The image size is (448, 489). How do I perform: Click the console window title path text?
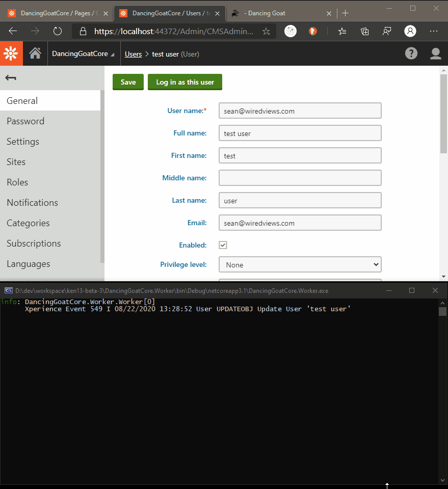pyautogui.click(x=172, y=291)
